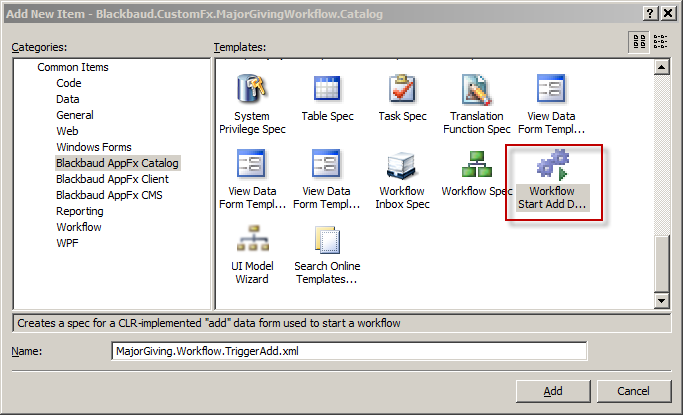
Task: Select Common Items category
Action: pos(73,67)
